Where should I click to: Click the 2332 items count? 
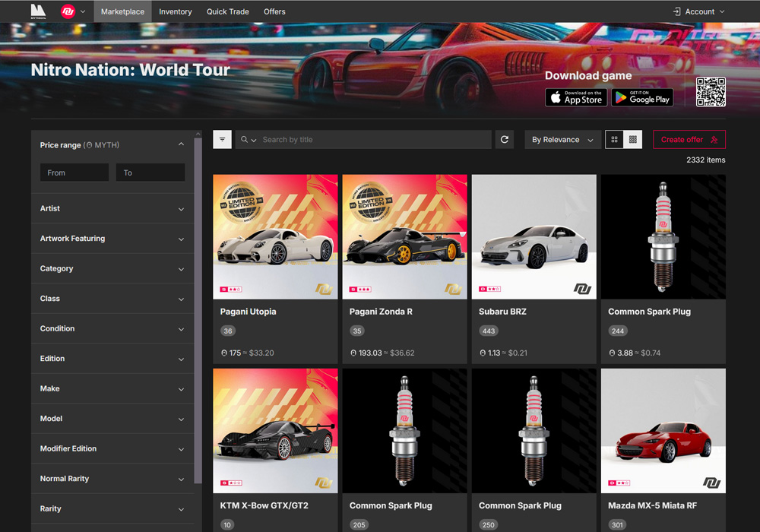point(706,160)
